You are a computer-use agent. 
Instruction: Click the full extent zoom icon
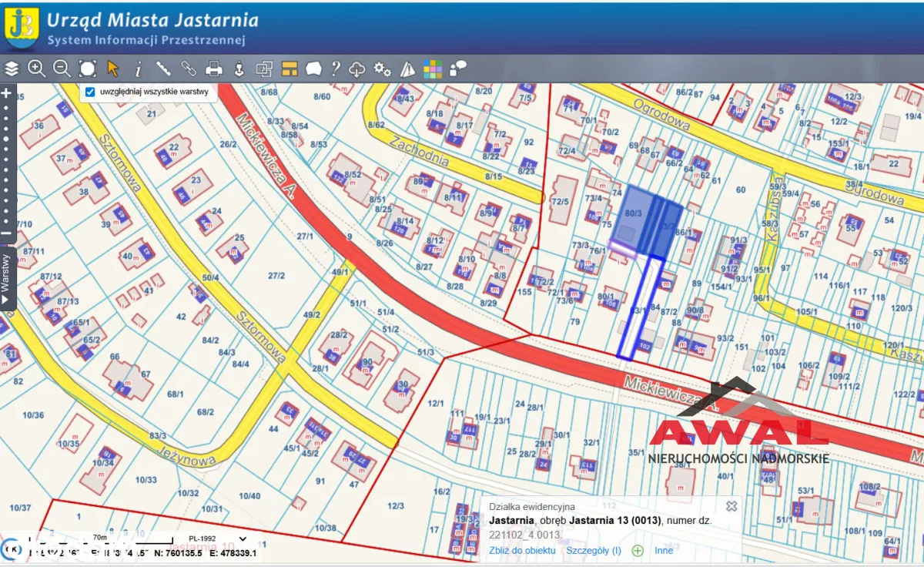click(x=88, y=69)
